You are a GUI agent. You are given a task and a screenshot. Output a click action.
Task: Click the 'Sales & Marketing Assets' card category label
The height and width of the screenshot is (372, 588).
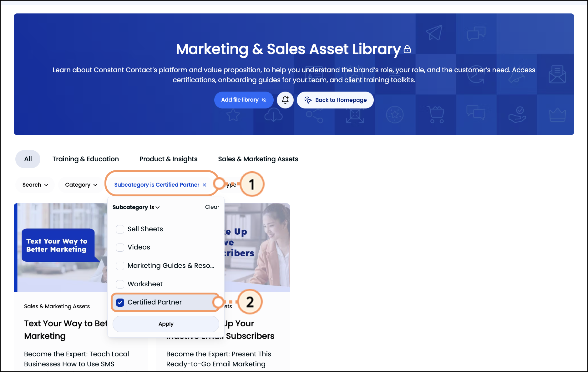[x=57, y=306]
